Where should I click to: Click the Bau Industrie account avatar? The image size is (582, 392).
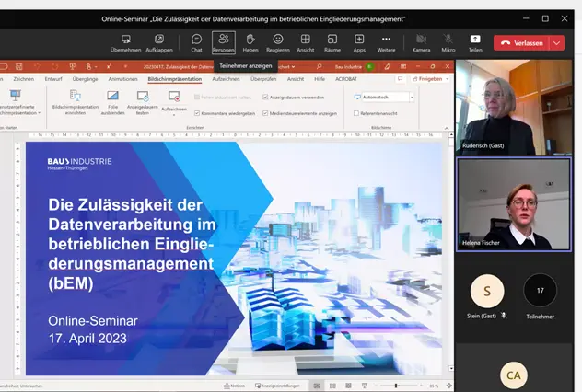(x=369, y=66)
